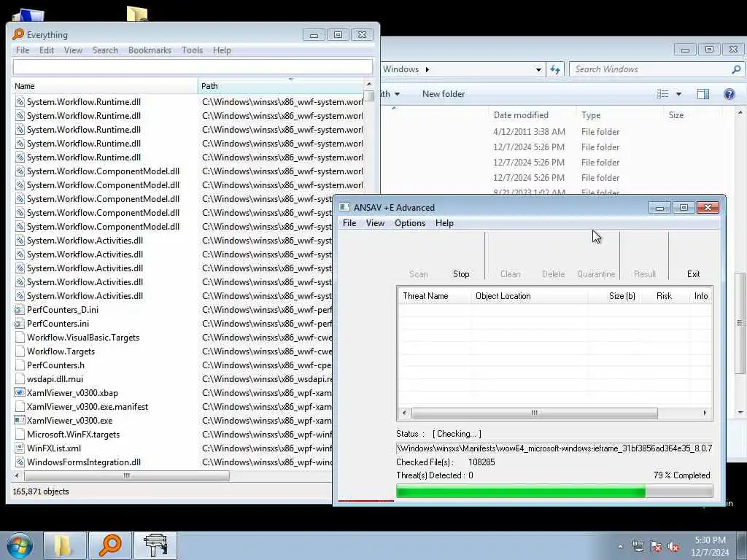Click the Threat Name column header

click(435, 296)
